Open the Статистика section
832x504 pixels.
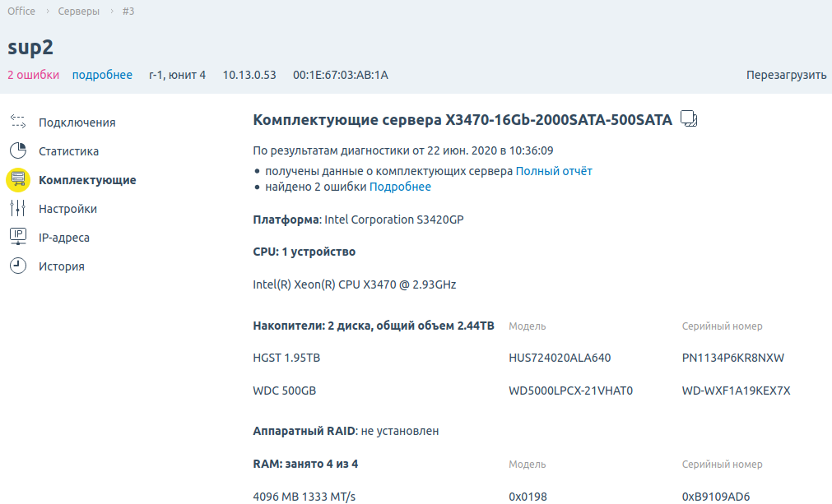coord(68,151)
